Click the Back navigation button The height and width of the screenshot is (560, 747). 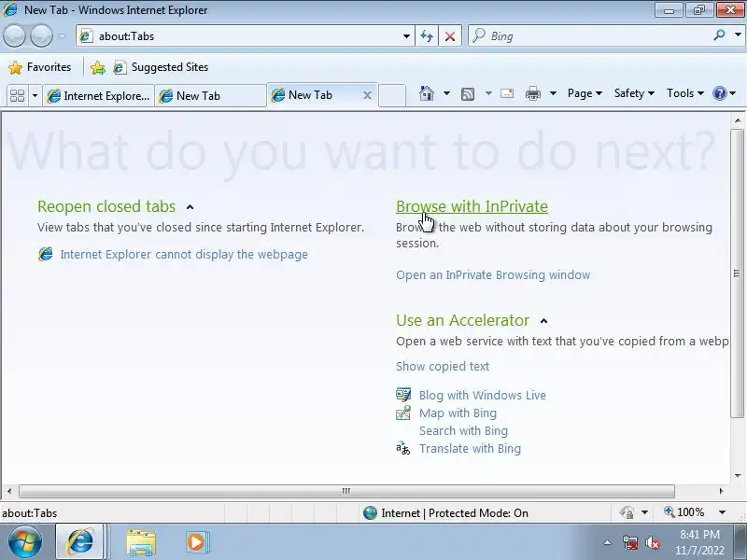pos(14,35)
